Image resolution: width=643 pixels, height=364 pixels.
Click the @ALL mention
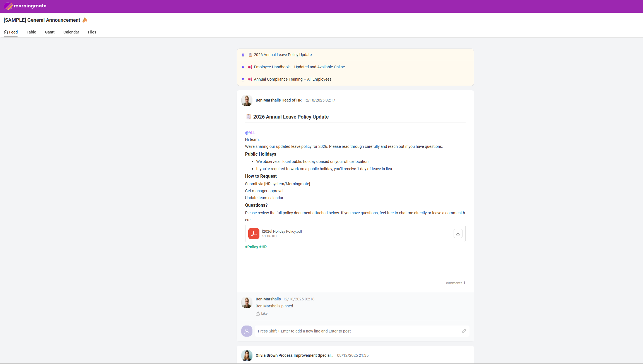(x=250, y=132)
